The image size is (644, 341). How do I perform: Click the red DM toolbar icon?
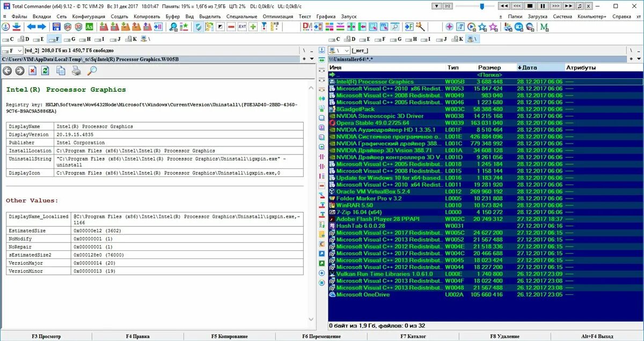tap(308, 27)
